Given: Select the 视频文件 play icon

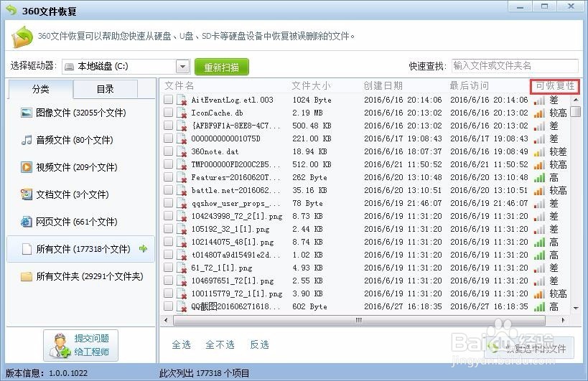Looking at the screenshot, I should [27, 167].
